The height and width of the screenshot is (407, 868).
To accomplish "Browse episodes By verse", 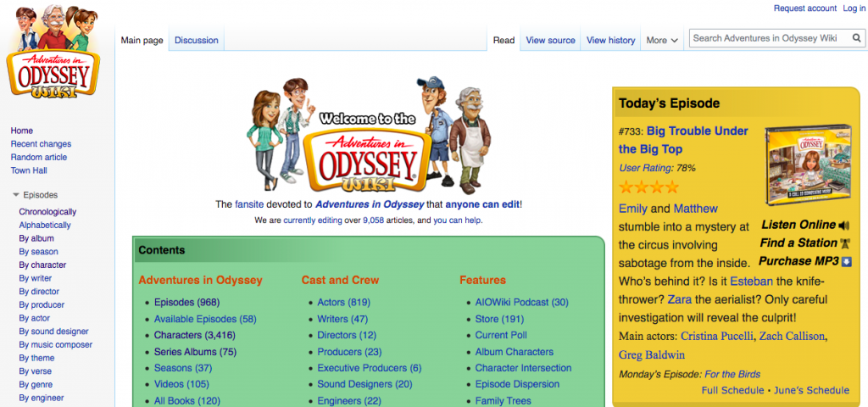I will pyautogui.click(x=36, y=371).
